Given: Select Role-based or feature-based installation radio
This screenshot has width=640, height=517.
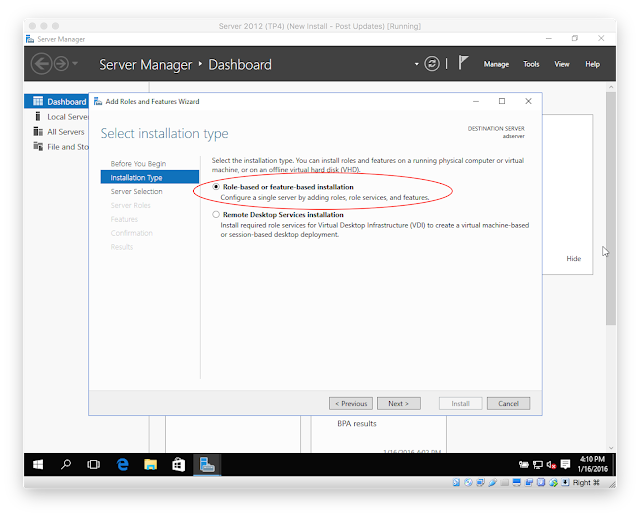Looking at the screenshot, I should [216, 187].
